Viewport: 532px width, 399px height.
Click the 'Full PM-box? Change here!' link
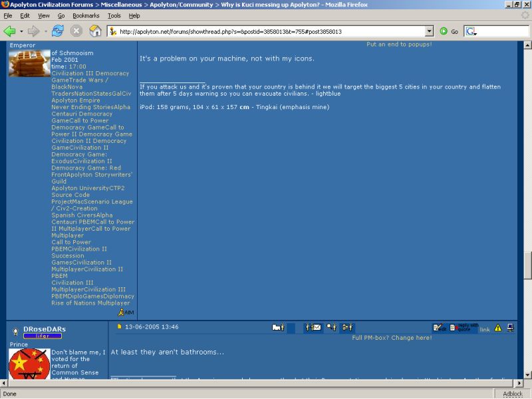pos(392,338)
